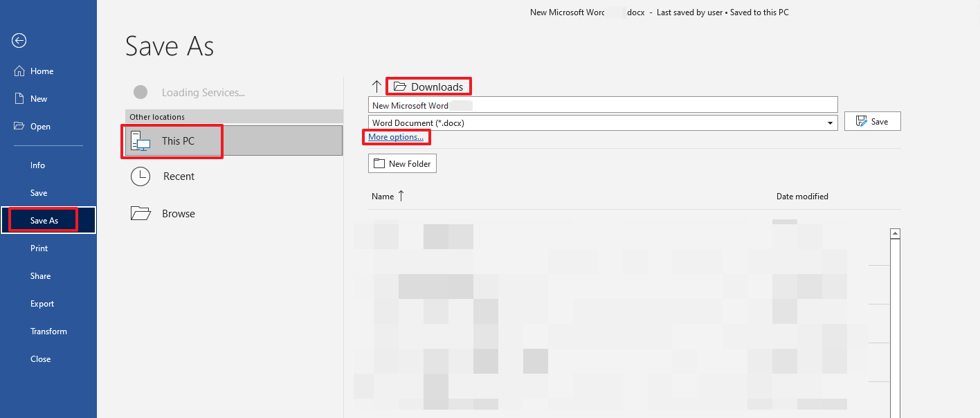
Task: Create a New Folder
Action: 402,164
